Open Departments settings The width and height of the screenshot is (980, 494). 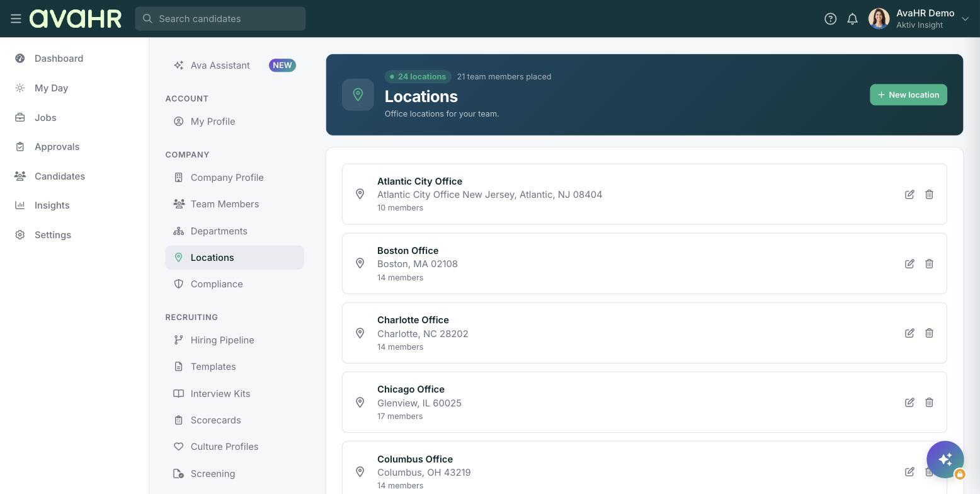[x=234, y=231]
